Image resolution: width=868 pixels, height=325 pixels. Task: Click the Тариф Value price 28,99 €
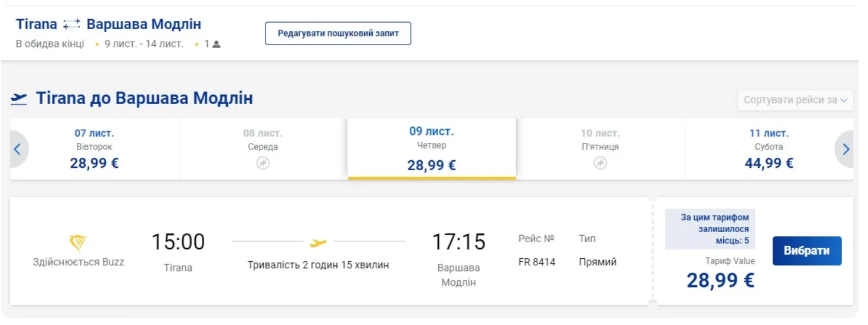tap(720, 280)
